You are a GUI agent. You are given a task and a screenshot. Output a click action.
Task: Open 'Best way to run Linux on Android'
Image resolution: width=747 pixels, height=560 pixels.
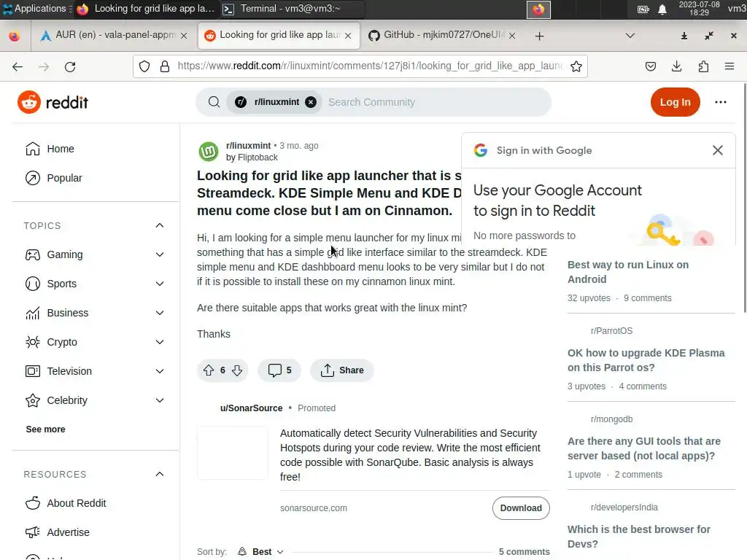click(x=628, y=272)
